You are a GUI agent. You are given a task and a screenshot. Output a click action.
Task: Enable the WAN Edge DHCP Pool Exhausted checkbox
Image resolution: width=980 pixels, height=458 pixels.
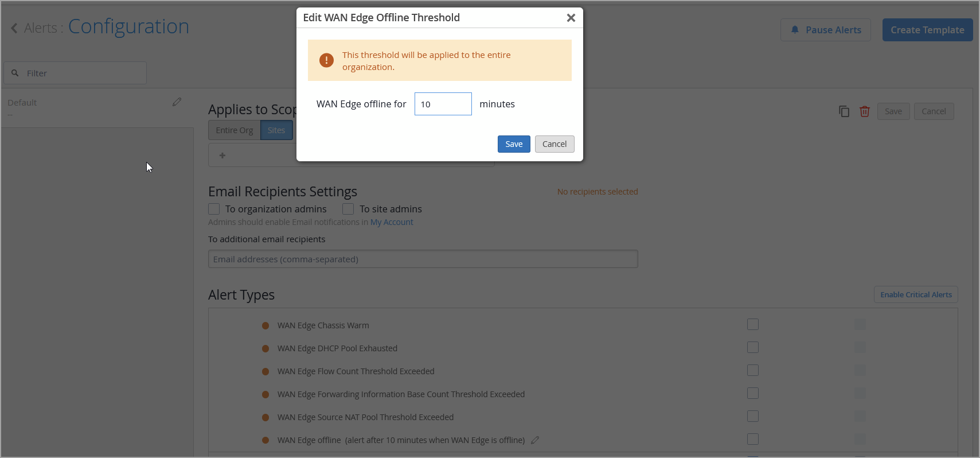click(x=753, y=348)
